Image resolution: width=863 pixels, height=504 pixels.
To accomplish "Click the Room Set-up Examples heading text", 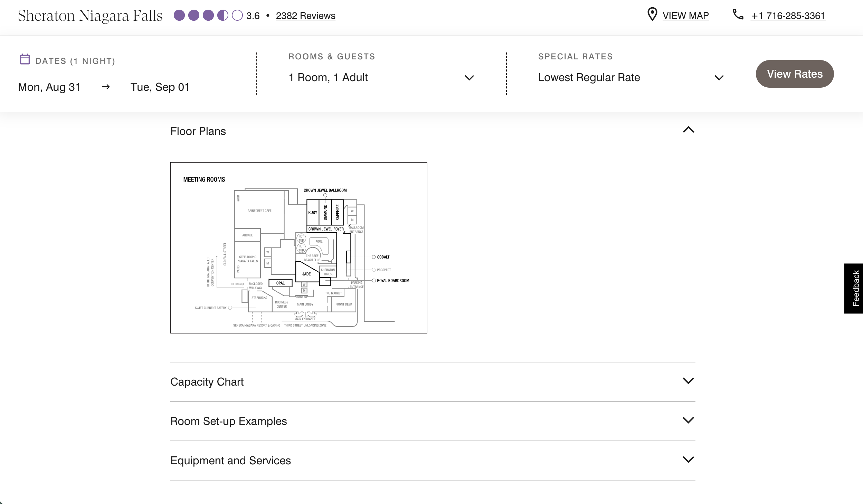I will (x=228, y=421).
